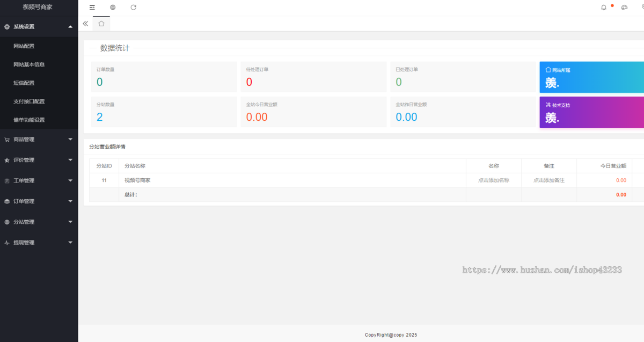Screen dimensions: 644x342
Task: Expand the 提现管理 menu arrow
Action: point(70,243)
